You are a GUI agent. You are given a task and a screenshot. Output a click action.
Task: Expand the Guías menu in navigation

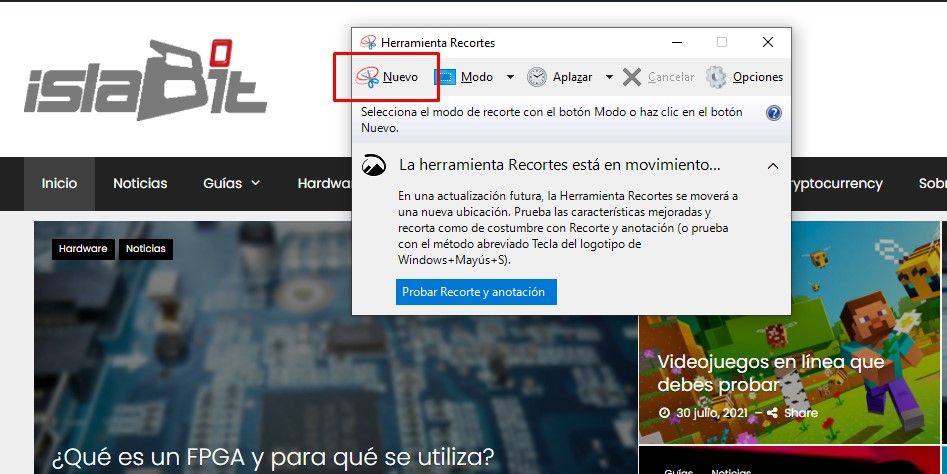231,183
